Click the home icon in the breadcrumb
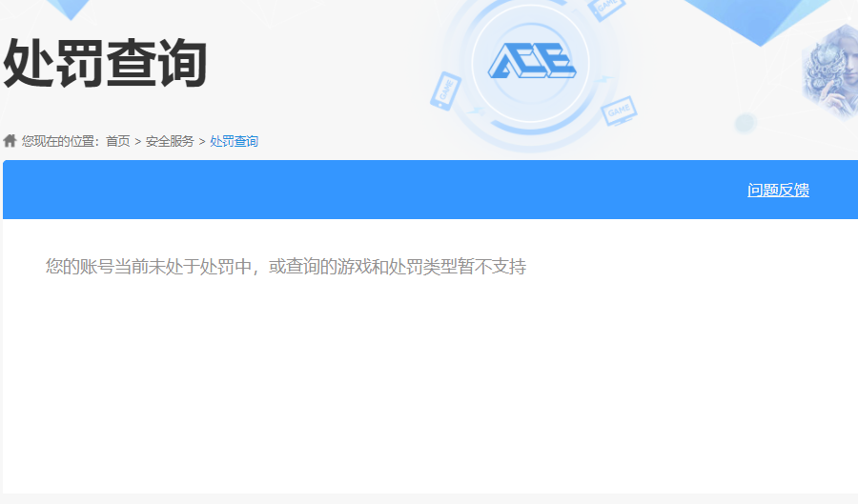Viewport: 858px width, 504px height. [10, 141]
